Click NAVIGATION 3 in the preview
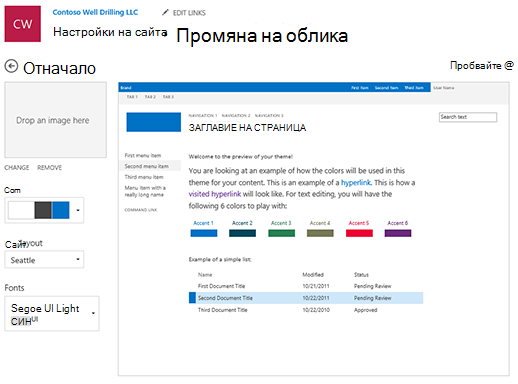 pyautogui.click(x=269, y=115)
